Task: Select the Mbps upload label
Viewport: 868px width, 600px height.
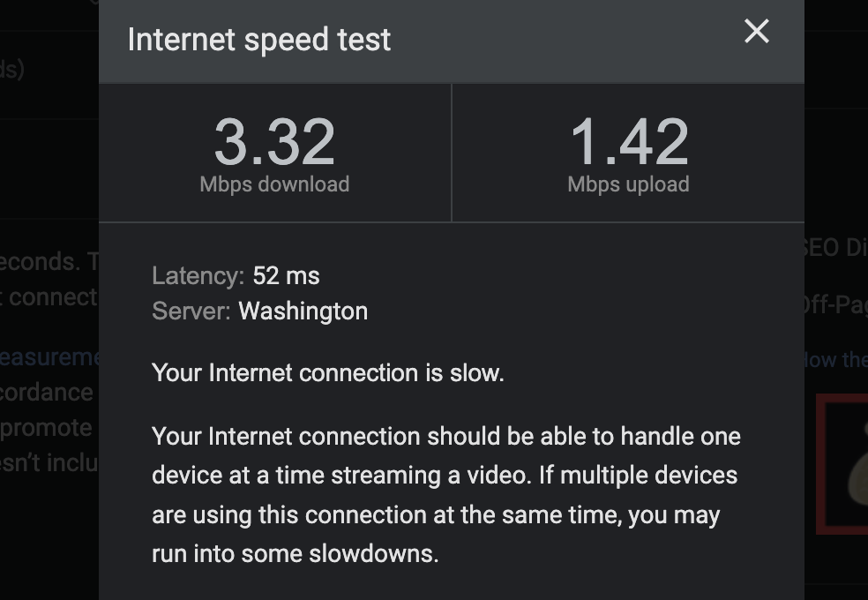Action: click(x=628, y=184)
